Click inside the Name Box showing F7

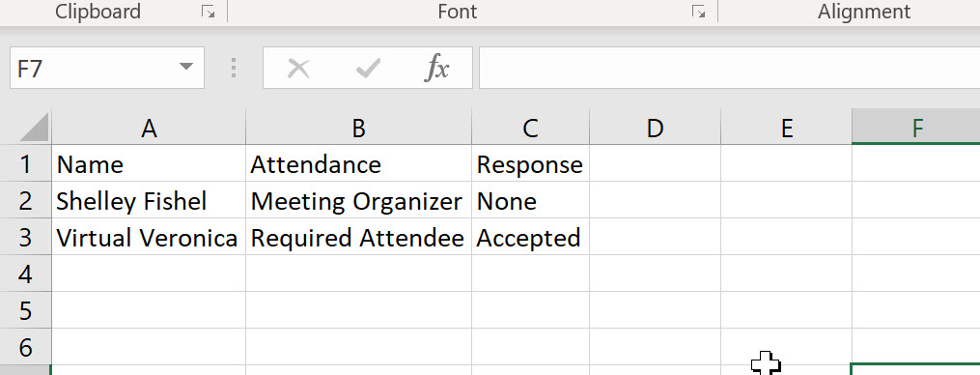point(94,68)
